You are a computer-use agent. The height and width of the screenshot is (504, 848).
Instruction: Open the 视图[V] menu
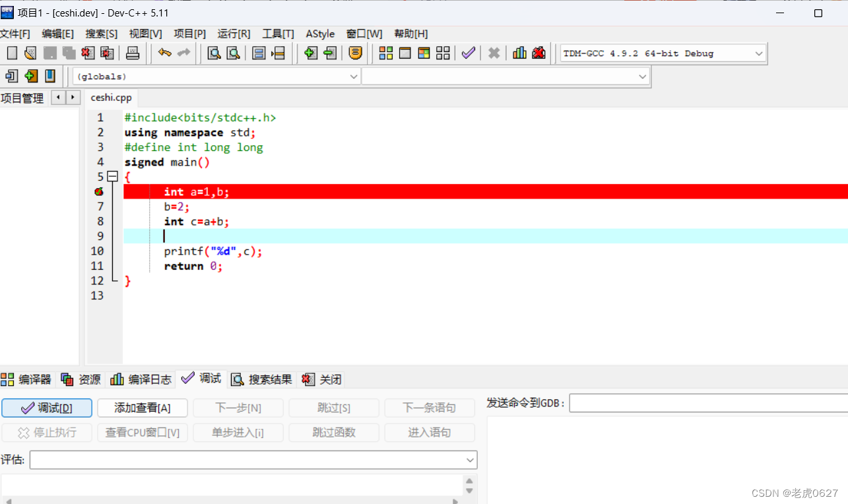coord(145,34)
